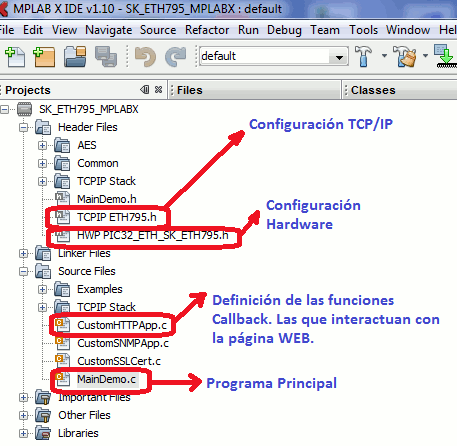Click the project chip icon
The image size is (457, 446).
[24, 109]
